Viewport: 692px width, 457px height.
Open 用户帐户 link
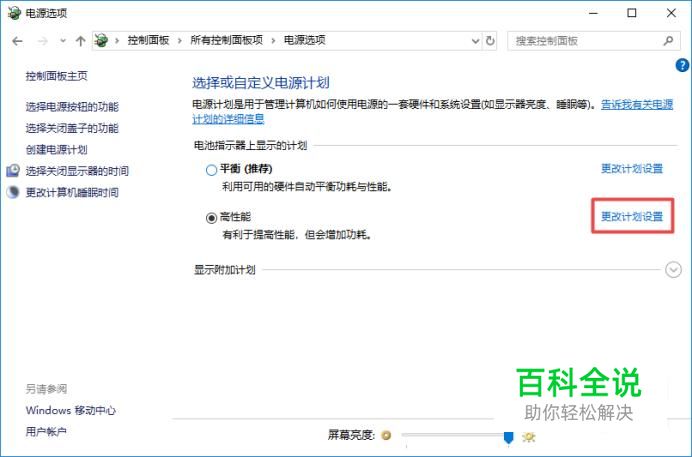pos(46,431)
